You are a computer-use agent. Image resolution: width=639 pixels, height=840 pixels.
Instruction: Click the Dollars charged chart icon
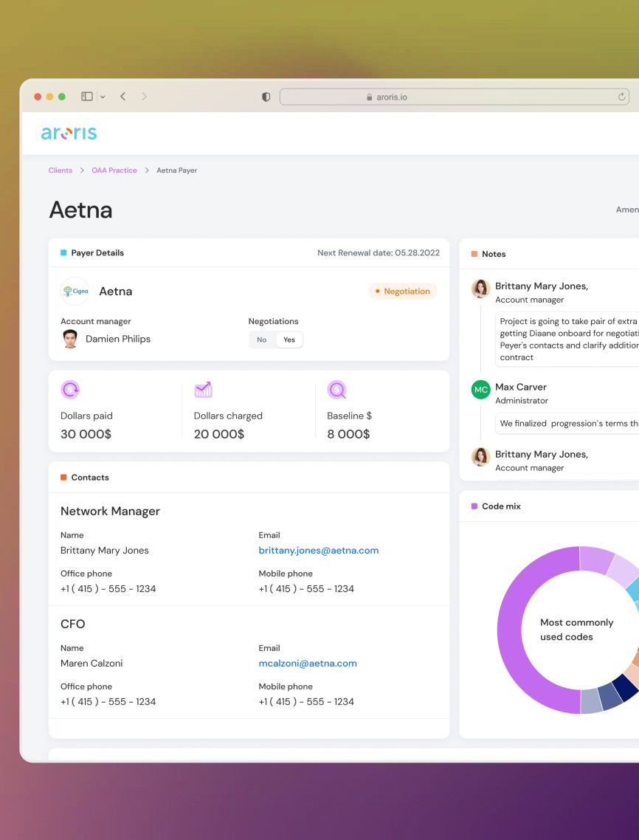coord(204,390)
